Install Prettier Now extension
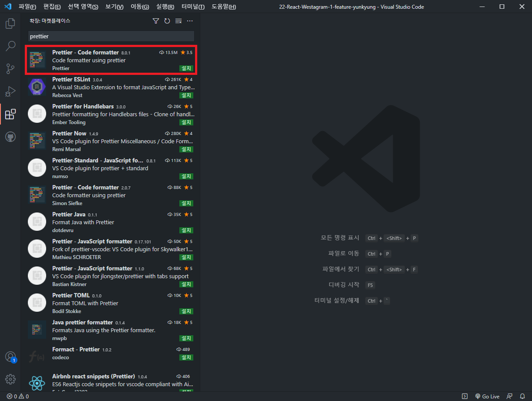 point(186,149)
